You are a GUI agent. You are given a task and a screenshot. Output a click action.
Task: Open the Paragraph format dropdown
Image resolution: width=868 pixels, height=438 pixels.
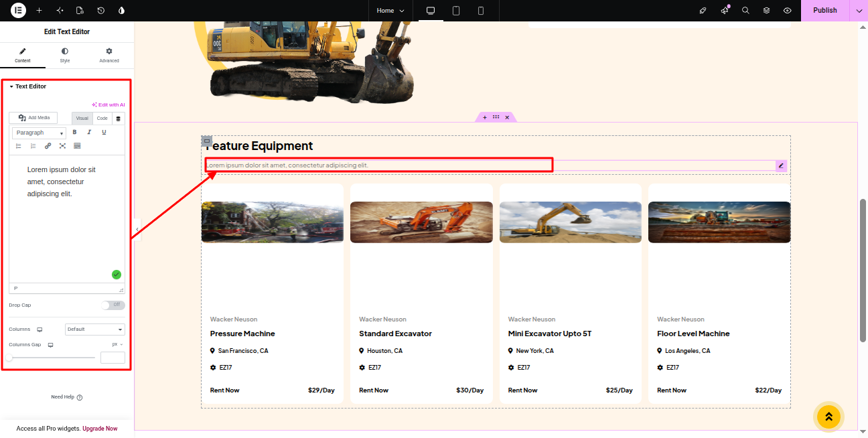click(x=39, y=133)
